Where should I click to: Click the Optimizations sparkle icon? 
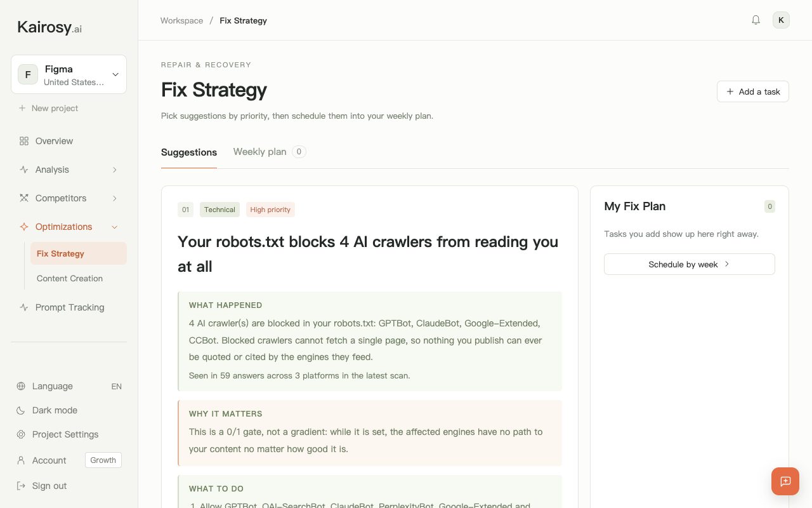24,227
